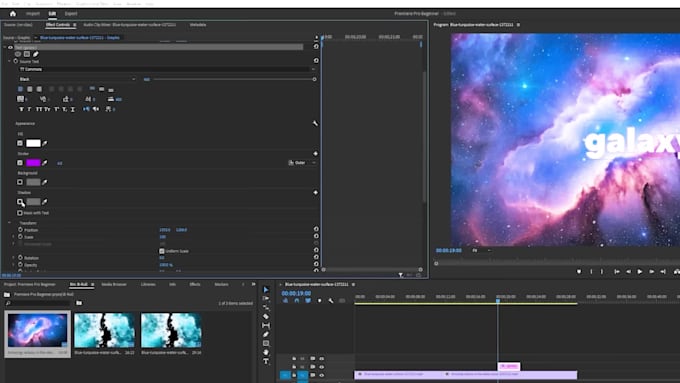Apply faux bold to the text

(x=21, y=109)
